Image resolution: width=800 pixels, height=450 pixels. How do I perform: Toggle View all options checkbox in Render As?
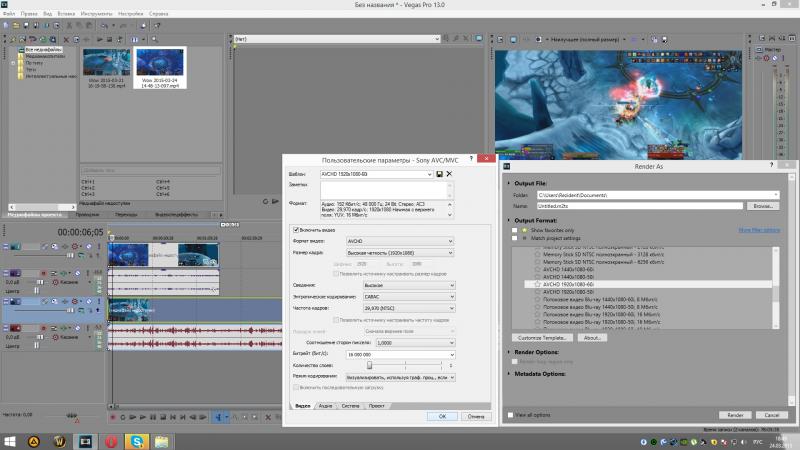click(510, 415)
